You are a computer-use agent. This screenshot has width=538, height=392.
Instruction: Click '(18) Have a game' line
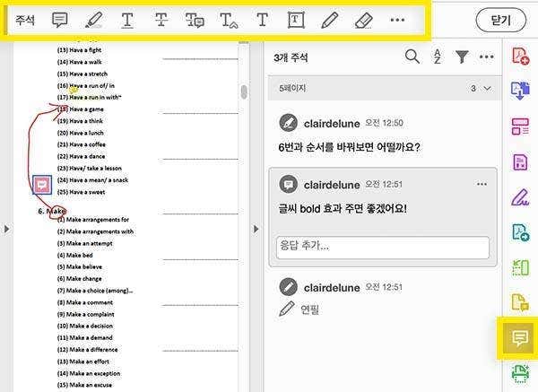coord(81,109)
